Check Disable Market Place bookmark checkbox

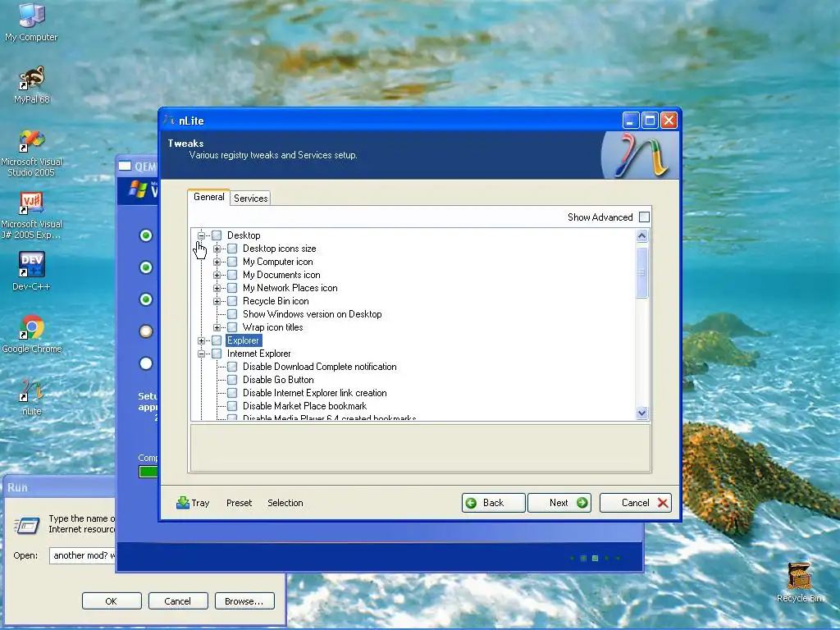[232, 406]
